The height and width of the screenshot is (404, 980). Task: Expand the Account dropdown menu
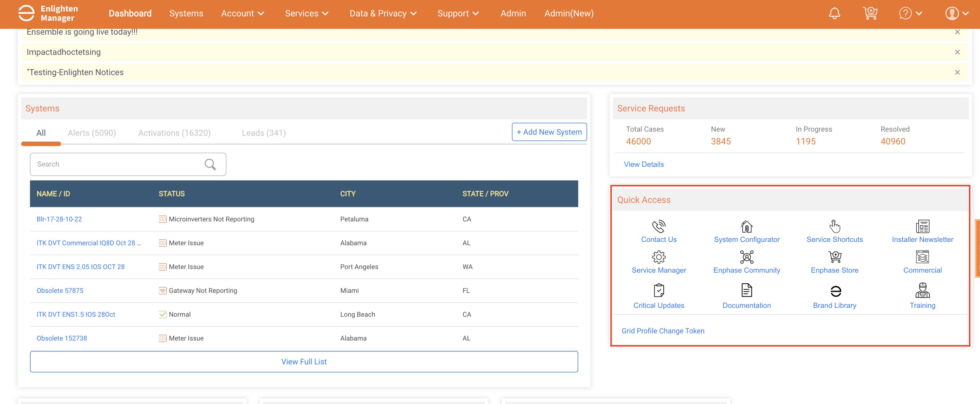[x=242, y=13]
